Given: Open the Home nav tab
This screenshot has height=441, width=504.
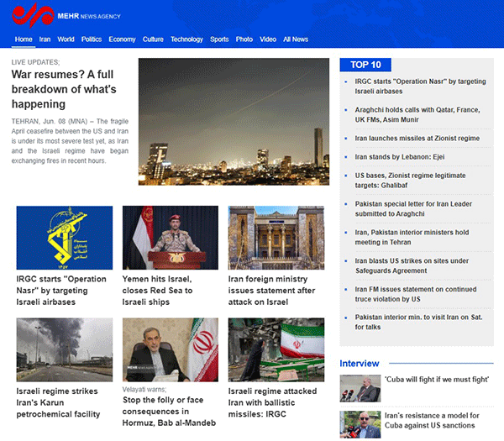Looking at the screenshot, I should point(24,39).
